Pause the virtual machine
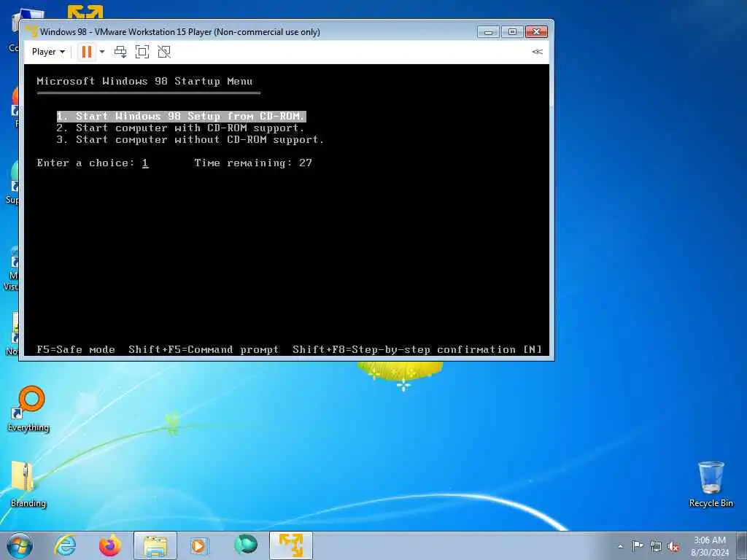Screen dimensions: 747x560 pos(86,52)
